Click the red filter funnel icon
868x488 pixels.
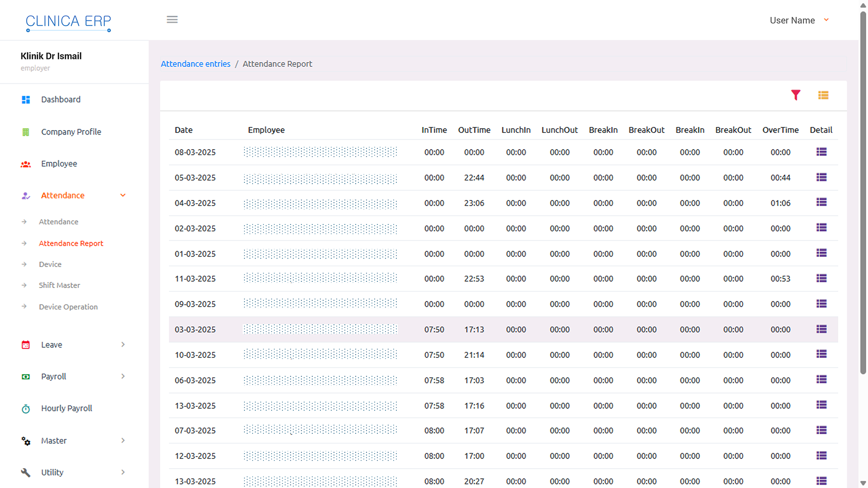coord(796,95)
